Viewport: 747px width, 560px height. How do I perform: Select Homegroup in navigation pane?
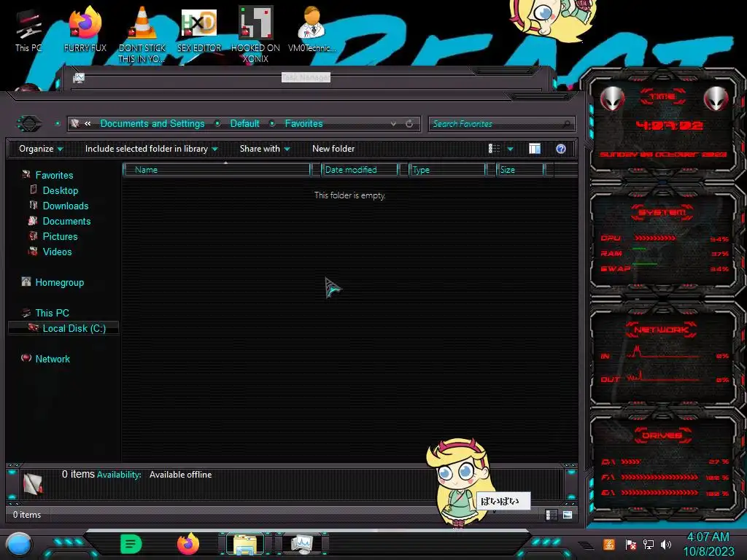point(60,282)
